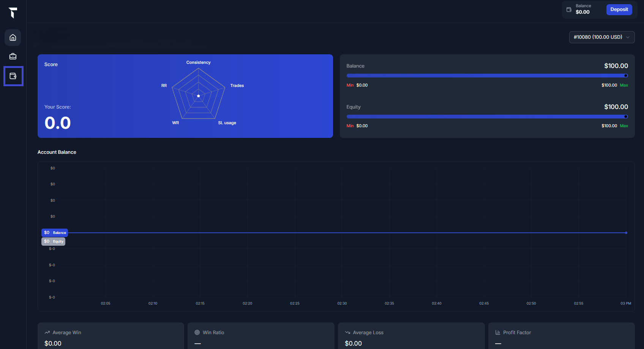This screenshot has height=349, width=644.
Task: Click the wallet icon beside the header Balance
Action: (569, 9)
